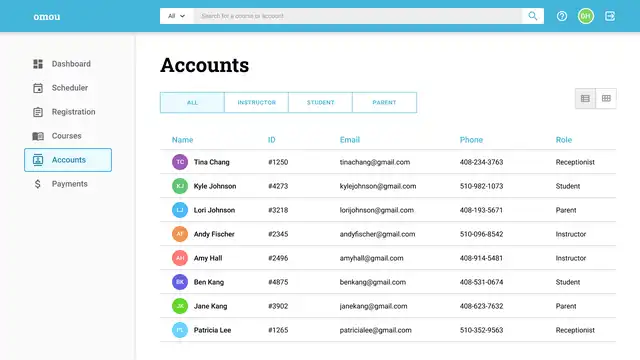Click the Accounts person icon
Image resolution: width=640 pixels, height=360 pixels.
point(38,160)
